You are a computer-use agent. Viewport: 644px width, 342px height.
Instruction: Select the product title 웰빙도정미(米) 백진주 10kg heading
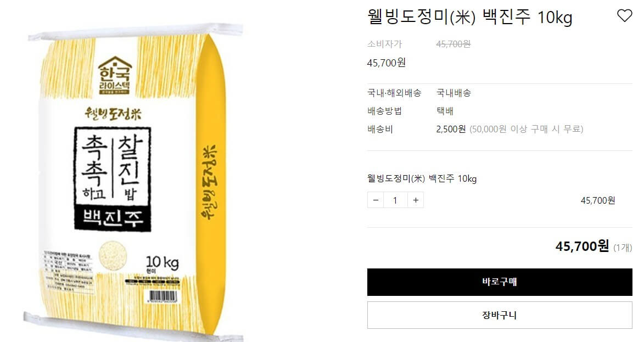469,17
